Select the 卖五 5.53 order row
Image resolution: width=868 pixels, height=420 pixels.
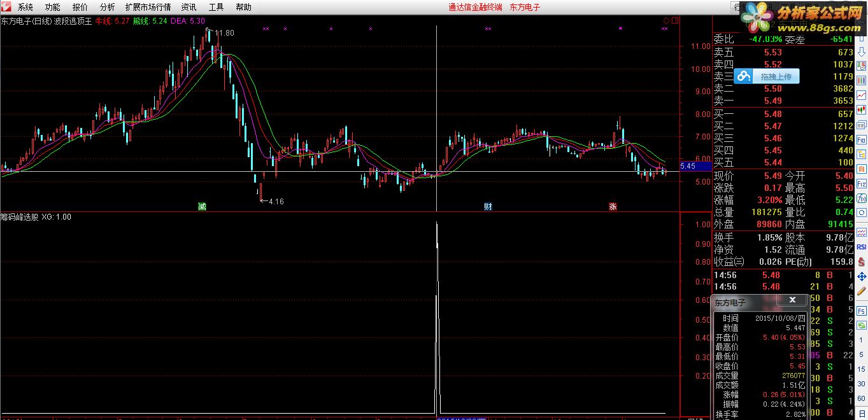tap(783, 52)
